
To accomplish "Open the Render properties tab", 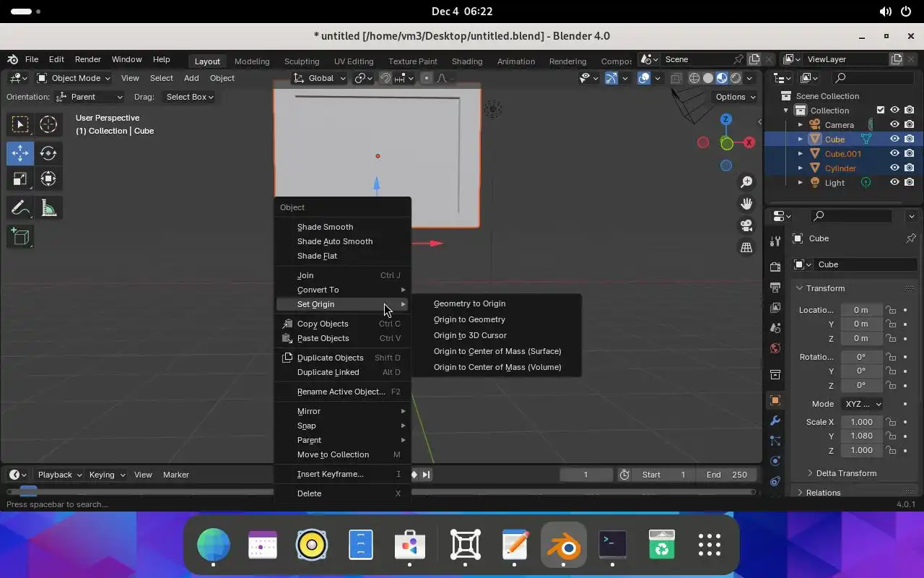I will click(x=775, y=267).
